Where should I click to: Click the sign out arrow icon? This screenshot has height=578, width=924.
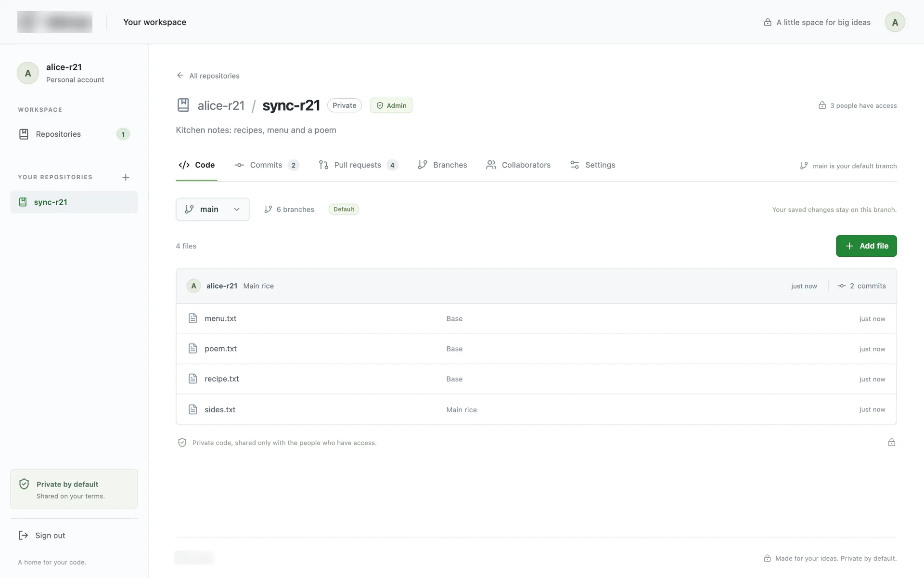[23, 536]
